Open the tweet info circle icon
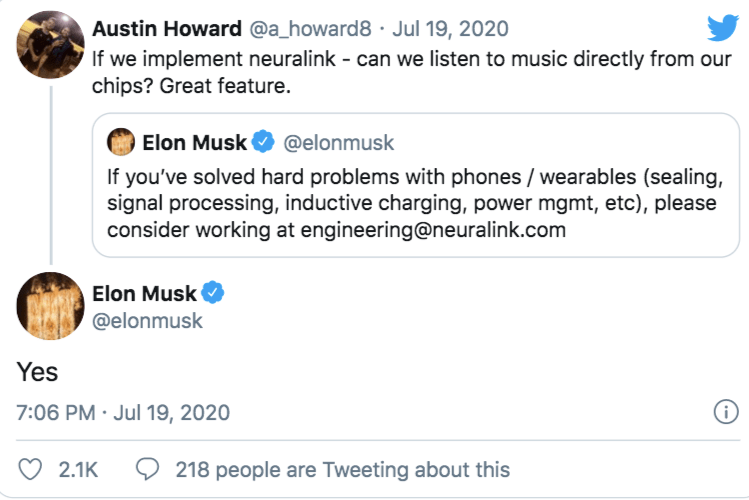Image resolution: width=749 pixels, height=500 pixels. tap(725, 411)
